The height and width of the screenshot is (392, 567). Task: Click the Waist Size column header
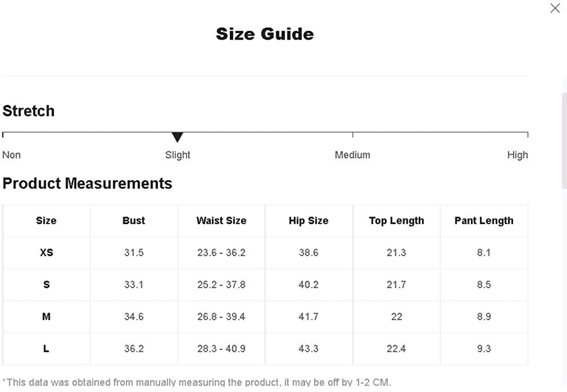tap(222, 220)
